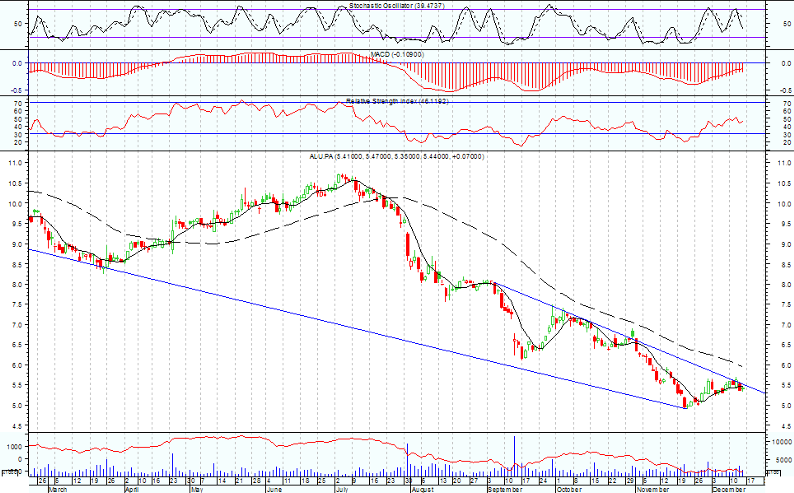Select the May month label
Screen dimensions: 794x493
(197, 489)
